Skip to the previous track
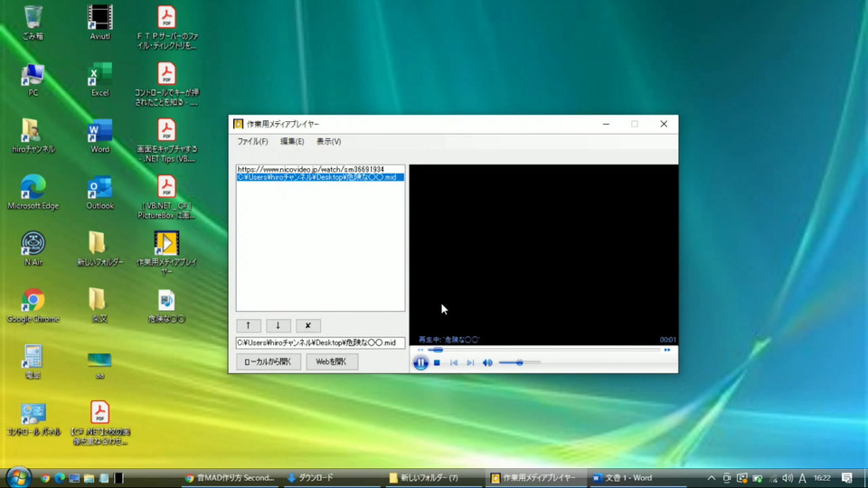The width and height of the screenshot is (868, 488). point(454,362)
